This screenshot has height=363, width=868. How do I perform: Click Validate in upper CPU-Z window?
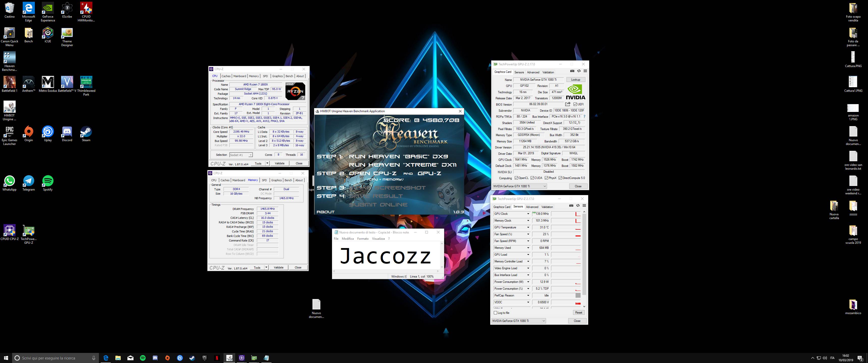(x=280, y=163)
